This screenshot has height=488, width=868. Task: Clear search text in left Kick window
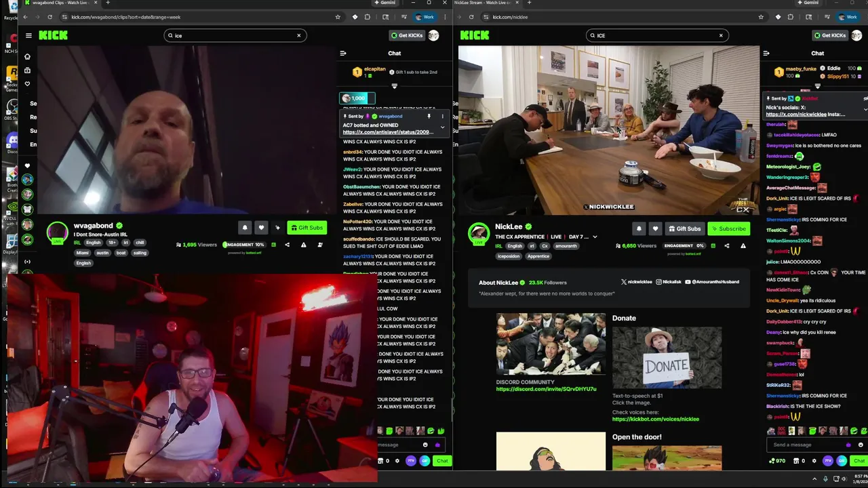click(x=298, y=35)
